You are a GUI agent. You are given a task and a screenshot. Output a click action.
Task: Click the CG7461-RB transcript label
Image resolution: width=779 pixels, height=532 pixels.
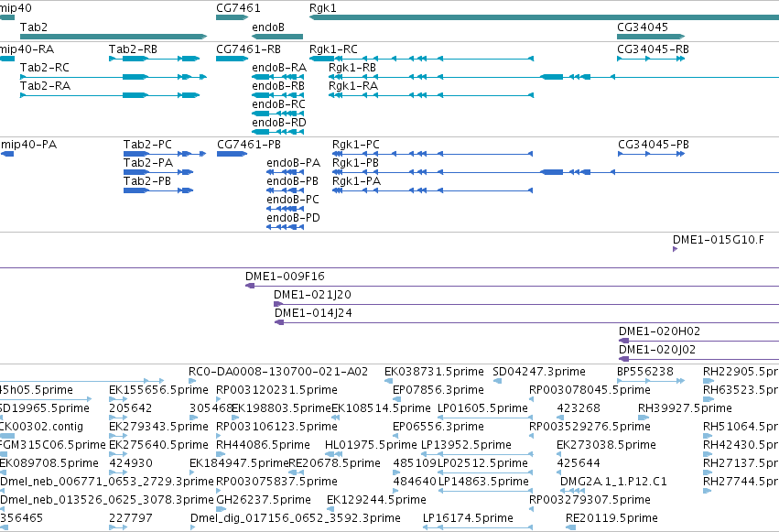coord(248,49)
